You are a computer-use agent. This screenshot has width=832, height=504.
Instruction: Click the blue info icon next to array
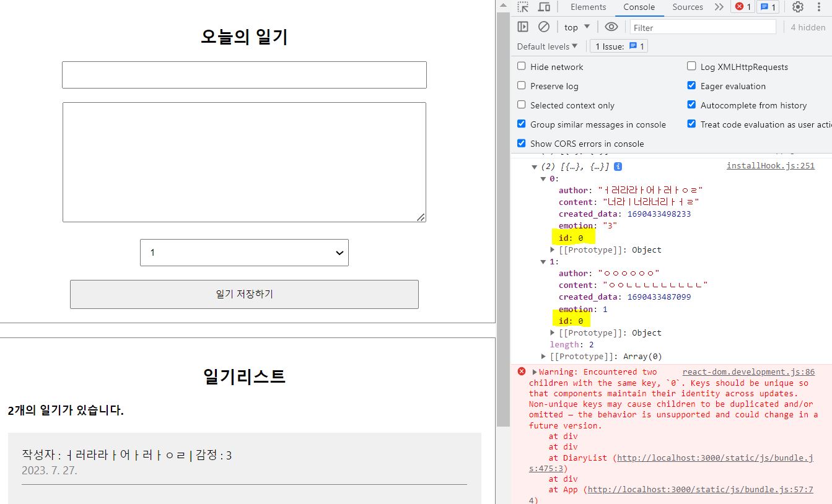618,167
